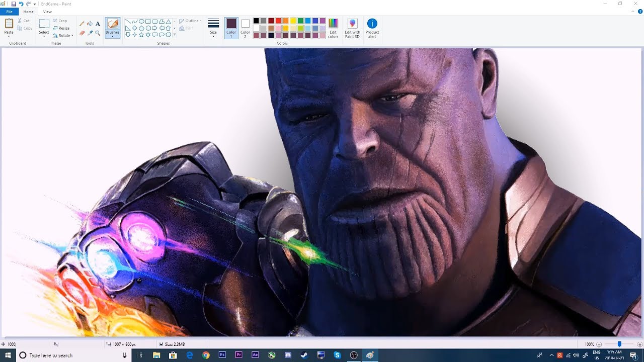
Task: Choose the five-point star shape
Action: pos(141,35)
